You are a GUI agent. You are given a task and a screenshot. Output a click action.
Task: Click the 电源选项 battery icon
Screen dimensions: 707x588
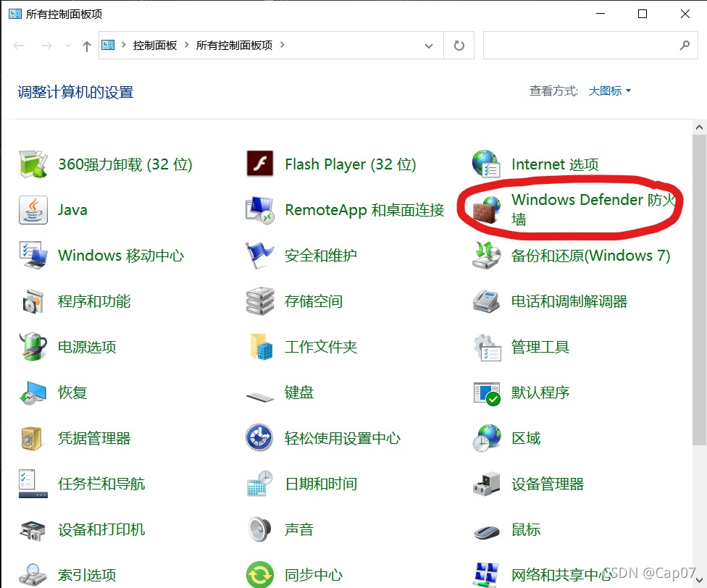(x=33, y=346)
